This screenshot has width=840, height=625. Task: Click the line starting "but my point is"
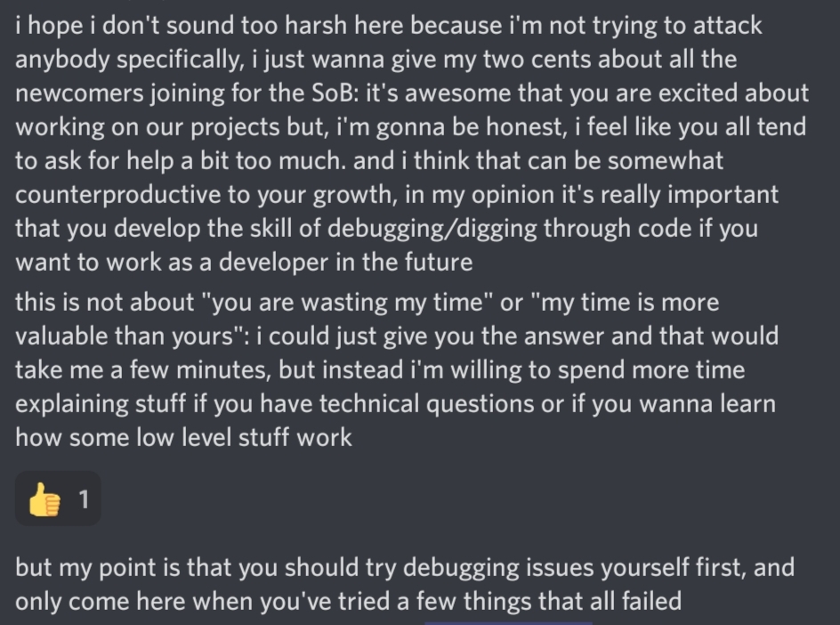[x=404, y=567]
